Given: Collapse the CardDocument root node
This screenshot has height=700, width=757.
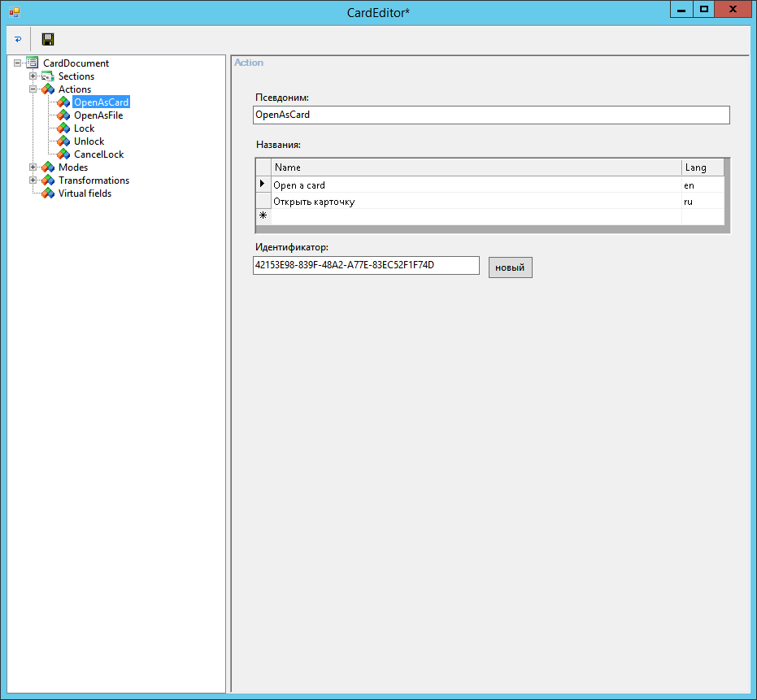Looking at the screenshot, I should (x=18, y=63).
